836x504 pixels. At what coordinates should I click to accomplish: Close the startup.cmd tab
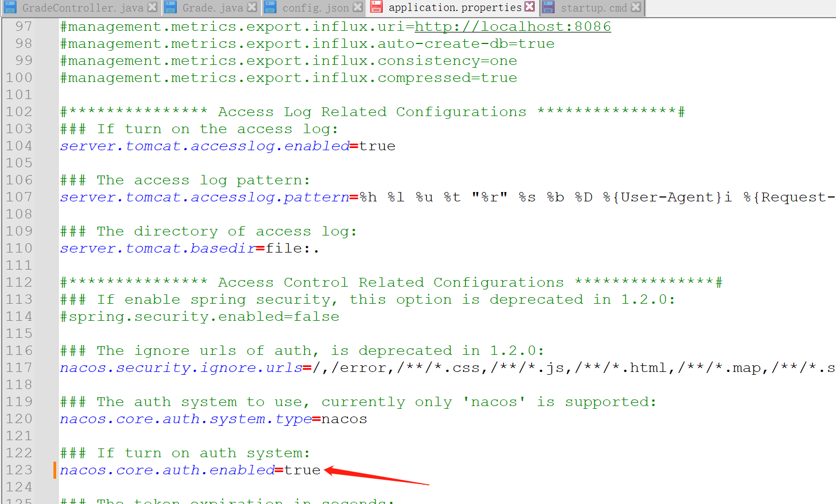(x=636, y=7)
